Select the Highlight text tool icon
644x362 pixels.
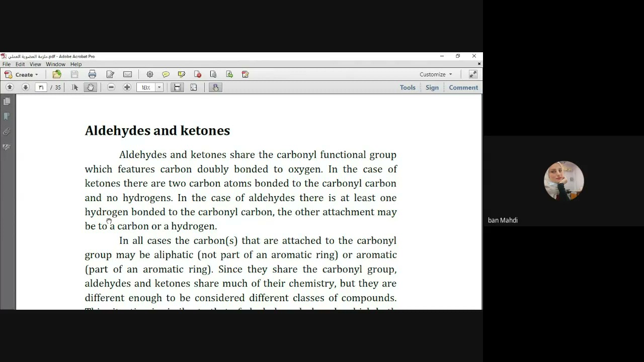[182, 74]
